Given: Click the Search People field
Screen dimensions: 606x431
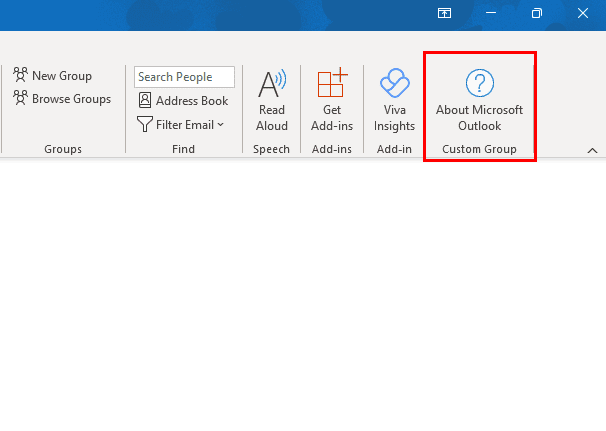Looking at the screenshot, I should pyautogui.click(x=184, y=77).
